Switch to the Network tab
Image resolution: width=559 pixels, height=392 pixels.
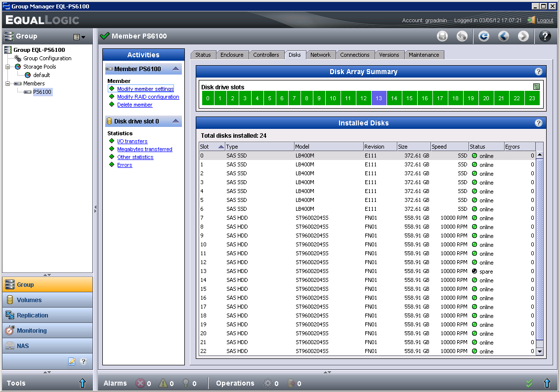320,55
